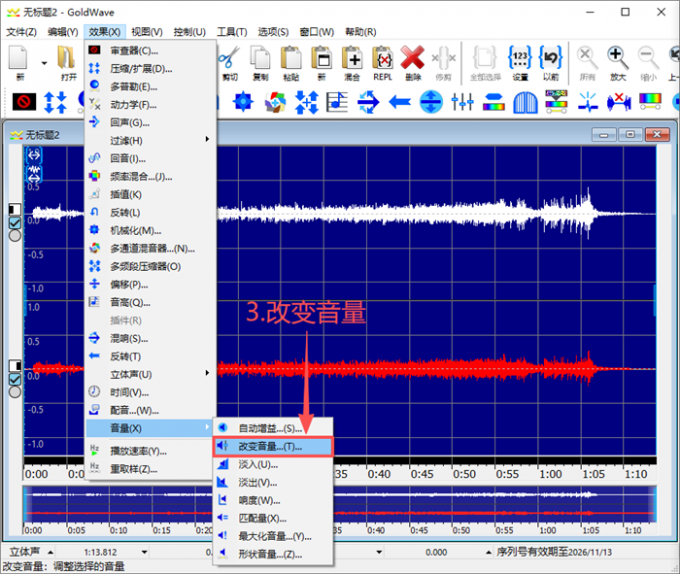Viewport: 680px width, 574px height.
Task: Click the left channel black-white square toggle
Action: (x=15, y=209)
